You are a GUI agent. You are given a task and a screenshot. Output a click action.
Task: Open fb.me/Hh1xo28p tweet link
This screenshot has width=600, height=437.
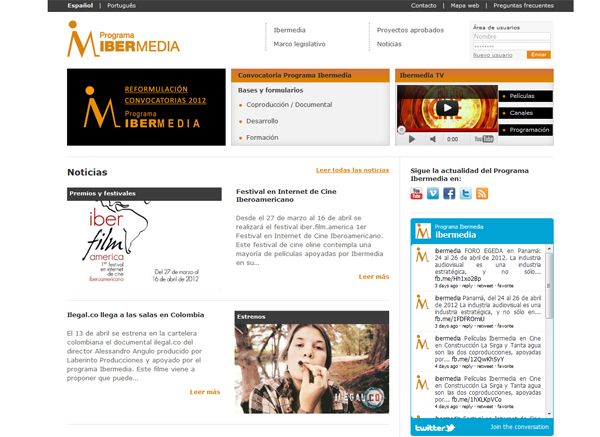click(458, 279)
